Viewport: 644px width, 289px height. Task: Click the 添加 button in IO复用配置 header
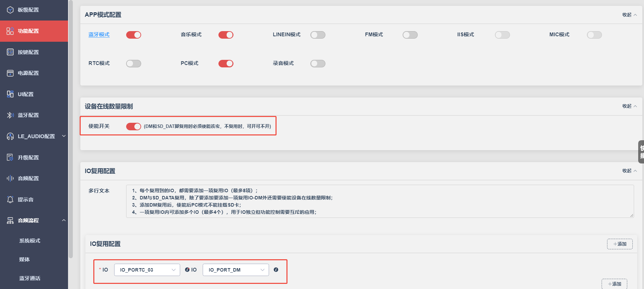coord(620,244)
